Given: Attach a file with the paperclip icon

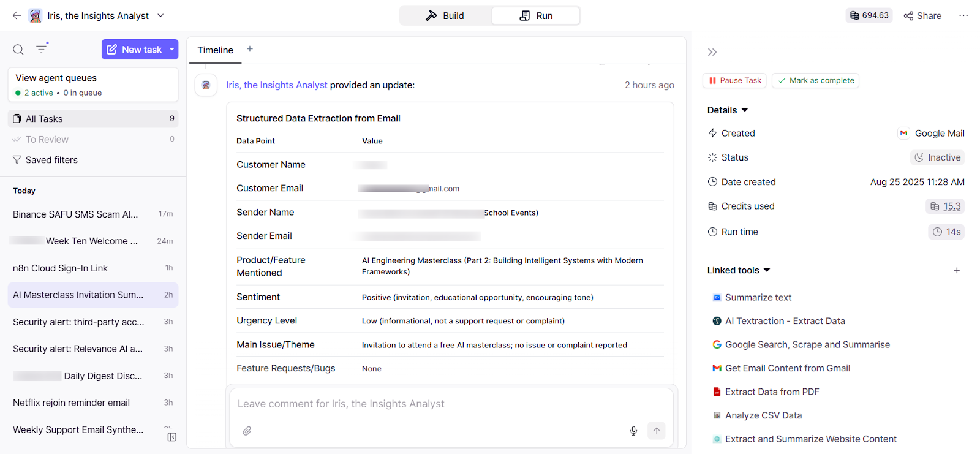Looking at the screenshot, I should click(x=247, y=431).
